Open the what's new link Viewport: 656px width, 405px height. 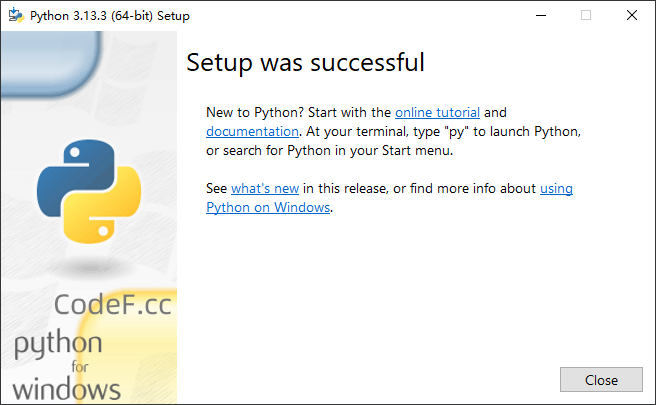[265, 188]
